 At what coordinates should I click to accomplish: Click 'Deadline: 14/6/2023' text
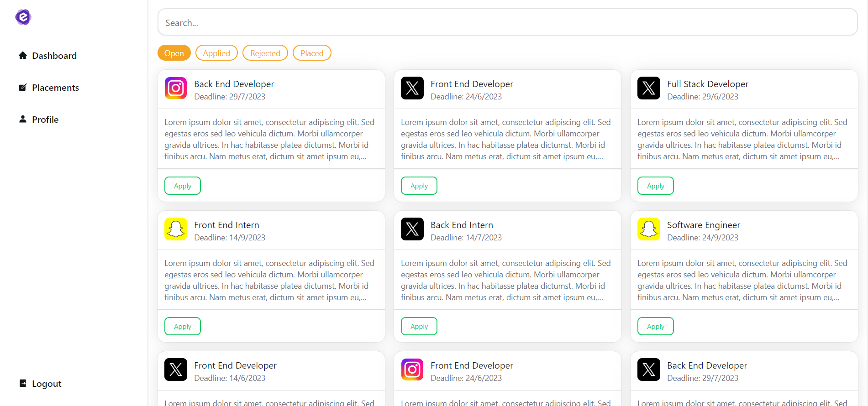230,378
